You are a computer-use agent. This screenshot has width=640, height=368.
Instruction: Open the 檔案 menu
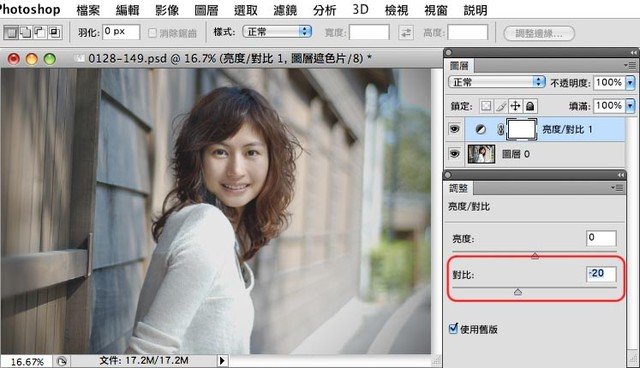tap(88, 9)
